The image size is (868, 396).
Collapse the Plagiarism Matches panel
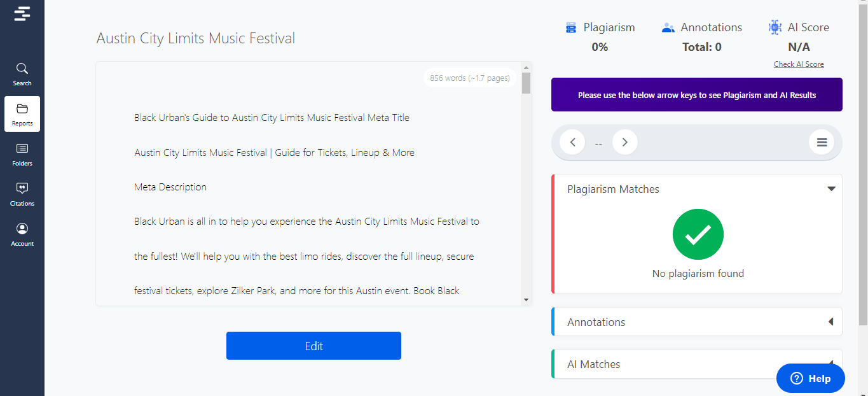831,189
